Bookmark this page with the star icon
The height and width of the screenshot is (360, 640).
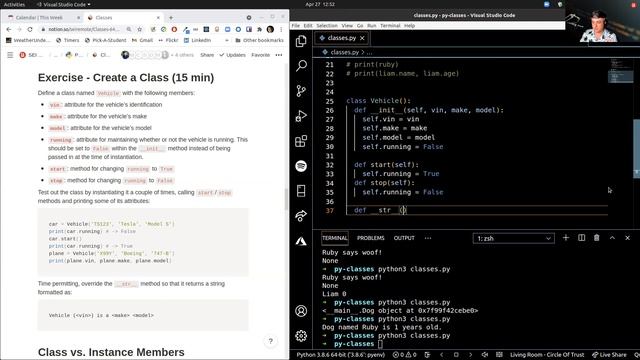pyautogui.click(x=140, y=29)
